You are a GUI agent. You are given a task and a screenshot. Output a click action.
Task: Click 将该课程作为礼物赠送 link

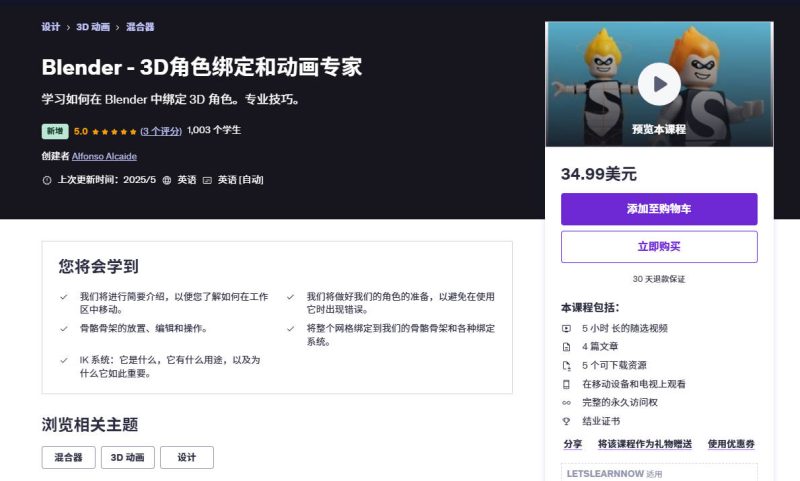pos(645,444)
